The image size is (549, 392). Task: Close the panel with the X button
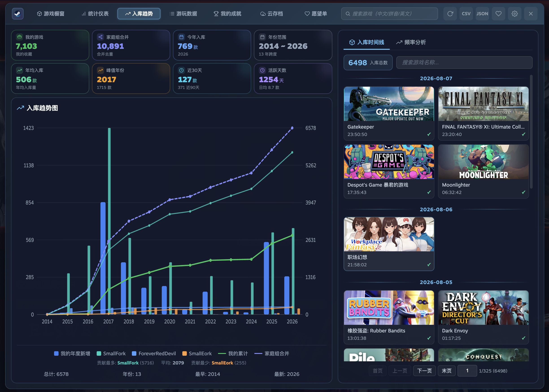[x=531, y=14]
